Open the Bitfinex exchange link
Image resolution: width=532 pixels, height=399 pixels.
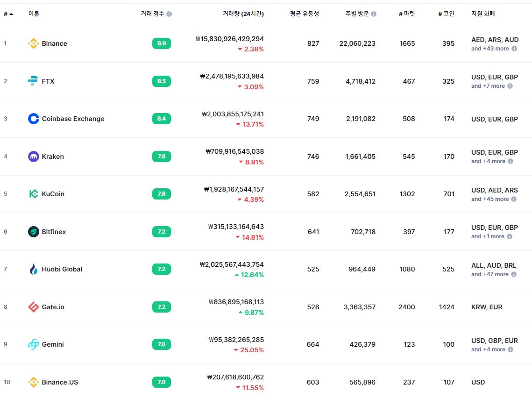click(x=54, y=232)
